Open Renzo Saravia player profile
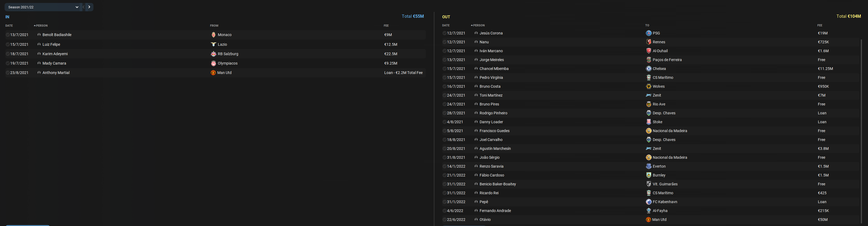868x226 pixels. 491,166
